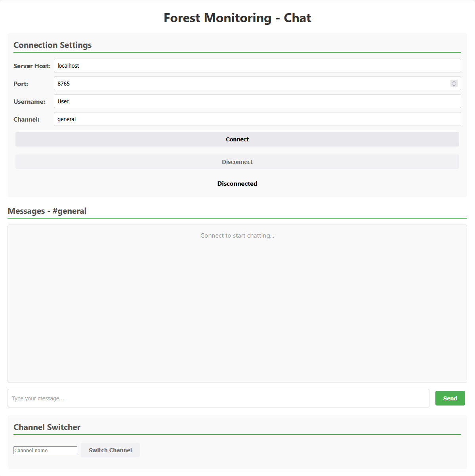Click the Type your message input box

(x=218, y=398)
